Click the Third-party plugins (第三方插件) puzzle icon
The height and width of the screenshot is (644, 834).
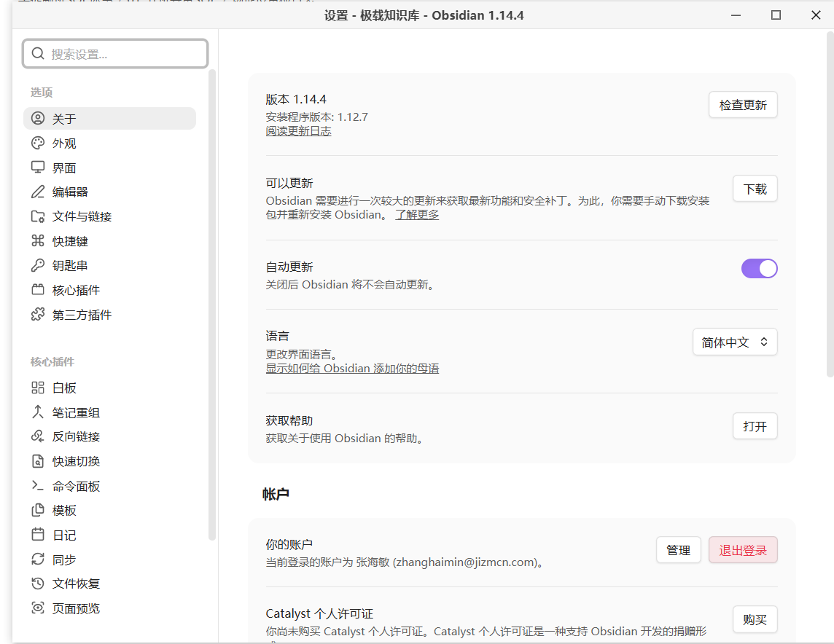click(x=38, y=315)
